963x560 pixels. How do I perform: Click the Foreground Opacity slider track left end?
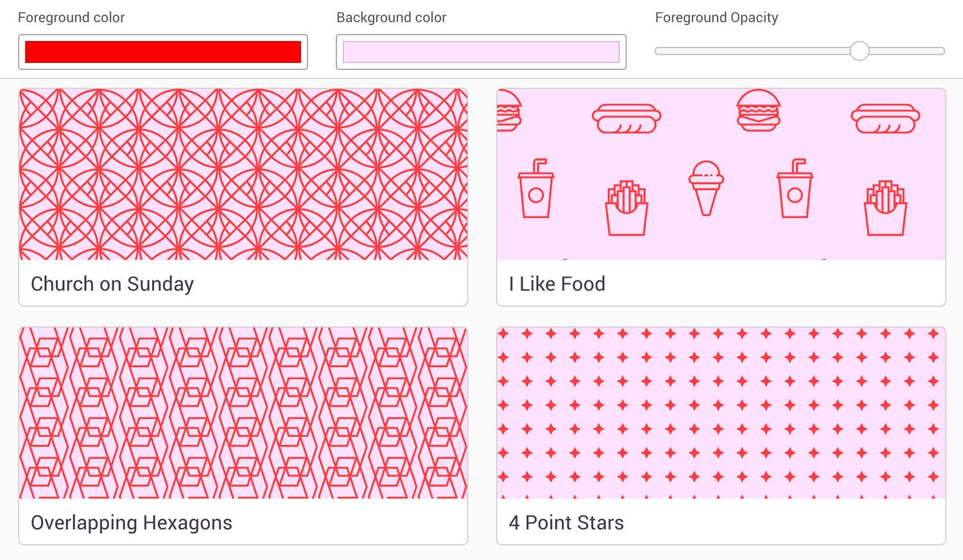pos(659,51)
